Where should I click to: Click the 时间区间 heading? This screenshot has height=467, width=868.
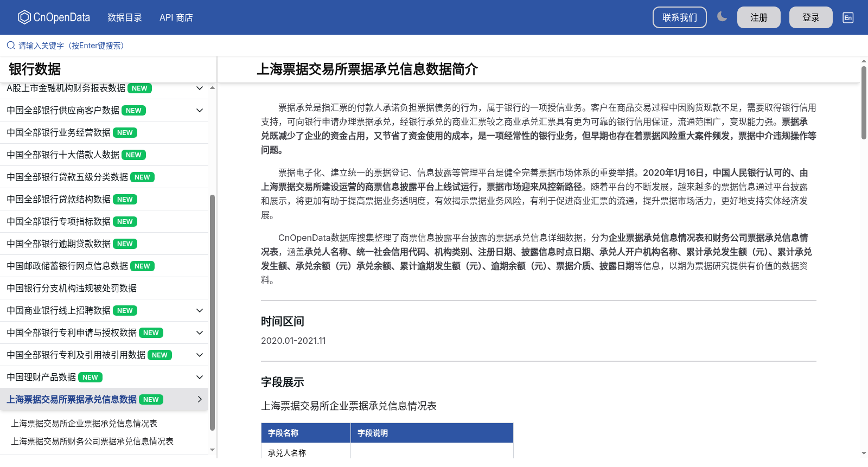(283, 321)
